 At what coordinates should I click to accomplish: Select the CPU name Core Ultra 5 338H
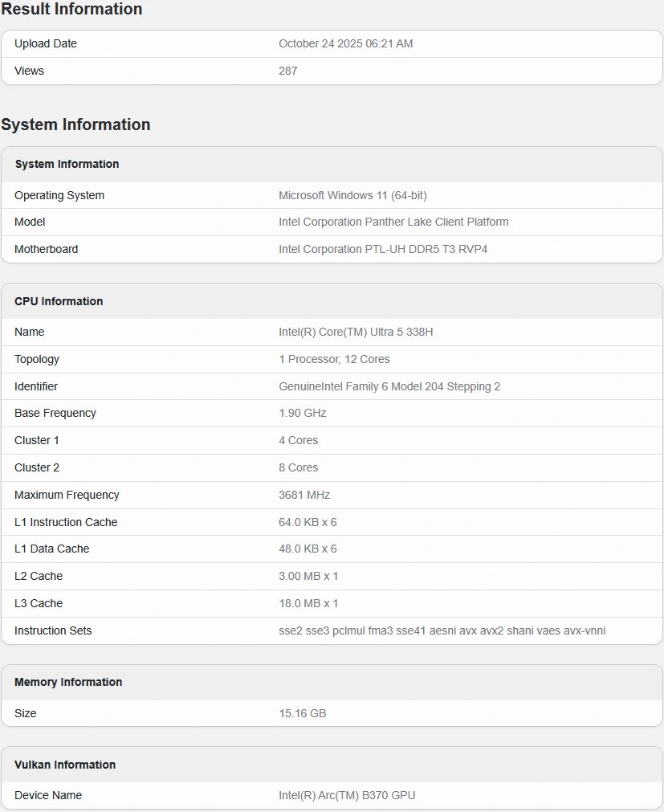pyautogui.click(x=356, y=332)
